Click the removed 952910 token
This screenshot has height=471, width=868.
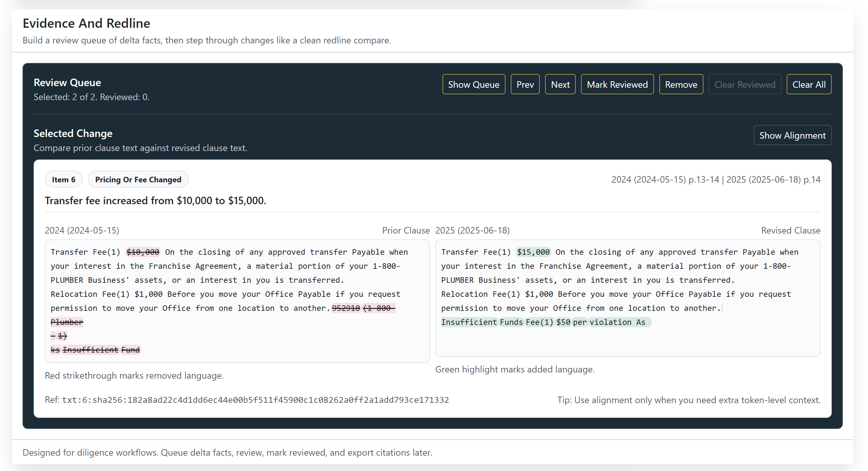346,308
